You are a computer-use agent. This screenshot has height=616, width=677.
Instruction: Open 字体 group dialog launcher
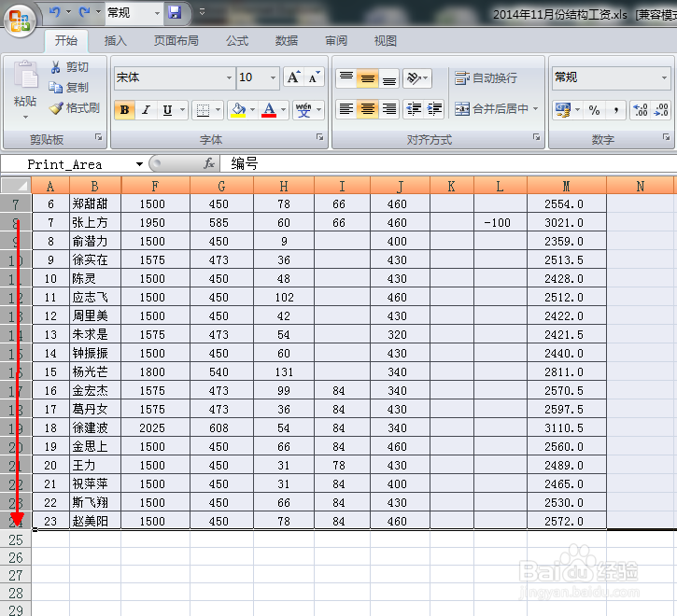[x=320, y=137]
